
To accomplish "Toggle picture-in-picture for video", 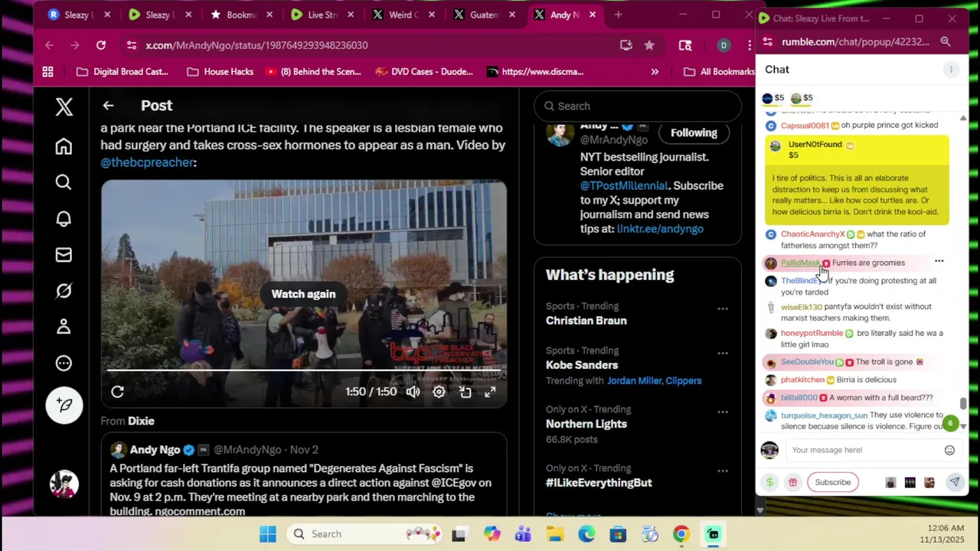I will click(x=465, y=392).
